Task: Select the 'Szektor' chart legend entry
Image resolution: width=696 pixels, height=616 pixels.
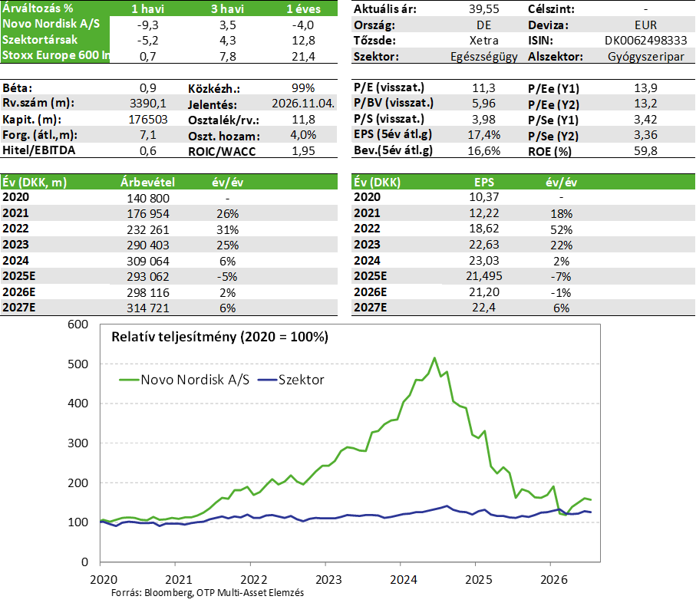Action: 291,380
